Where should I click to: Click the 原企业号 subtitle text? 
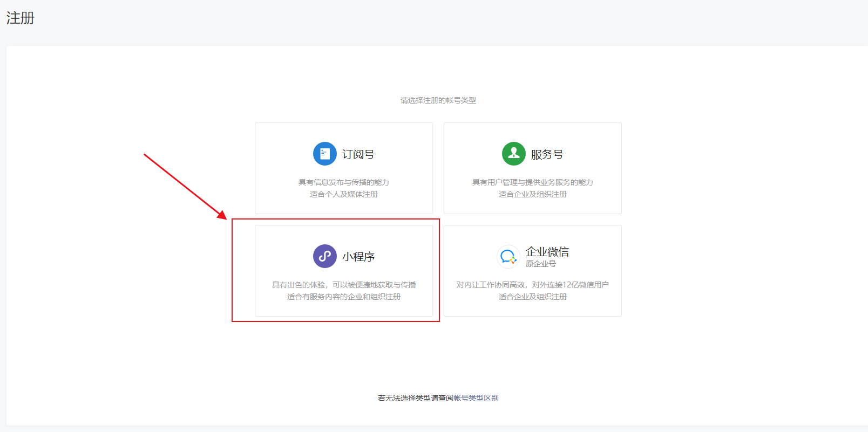pos(541,264)
